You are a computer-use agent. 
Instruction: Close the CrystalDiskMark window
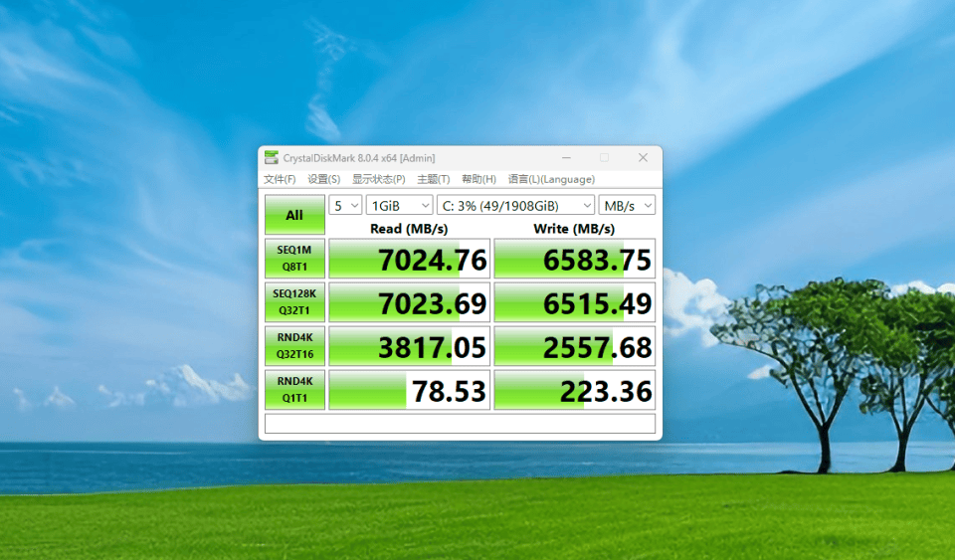pyautogui.click(x=643, y=157)
